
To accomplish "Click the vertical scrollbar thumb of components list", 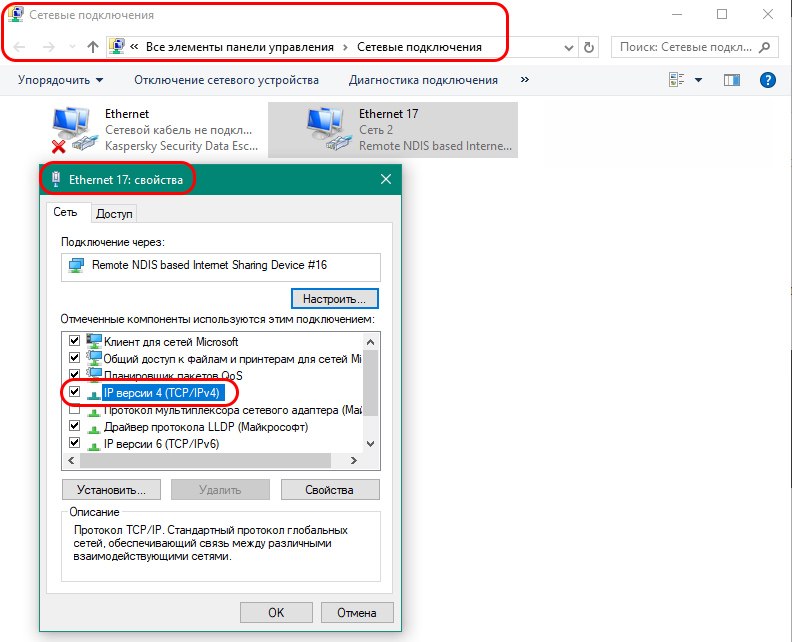I will click(370, 382).
